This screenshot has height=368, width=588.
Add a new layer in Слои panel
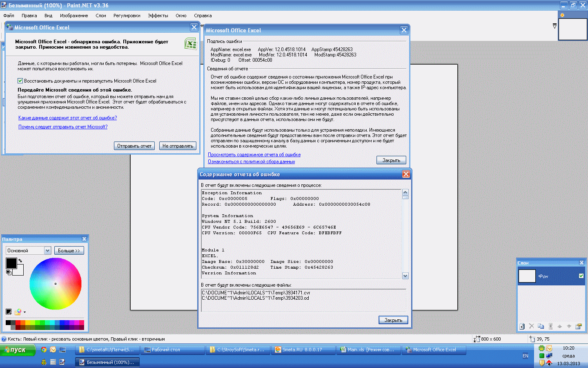522,326
